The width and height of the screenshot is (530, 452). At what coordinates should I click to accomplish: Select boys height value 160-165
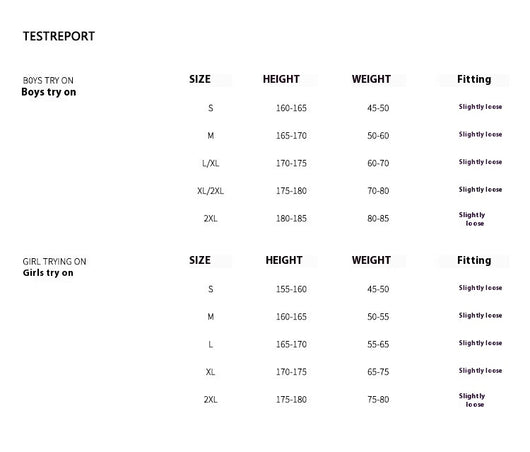pos(291,108)
